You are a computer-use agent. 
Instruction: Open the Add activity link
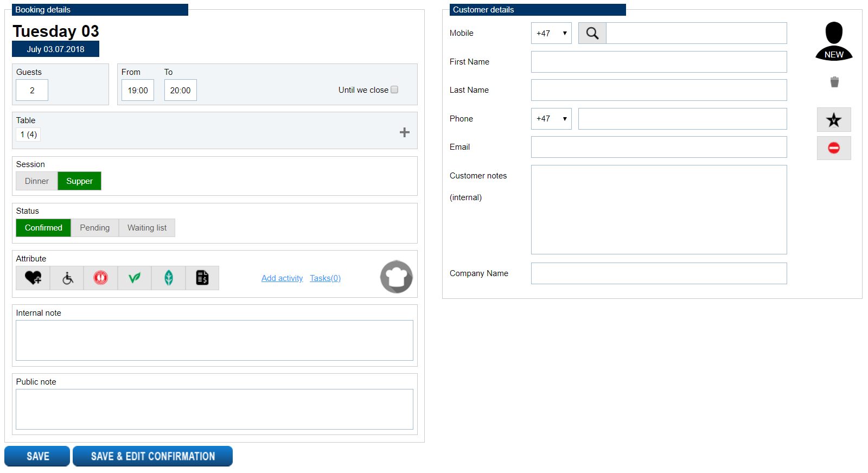(282, 278)
